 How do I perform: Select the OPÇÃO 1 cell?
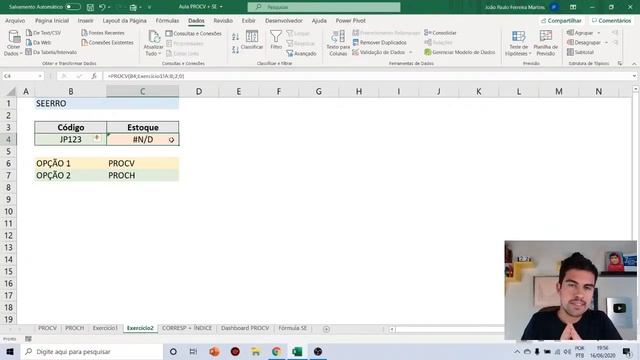tap(71, 163)
